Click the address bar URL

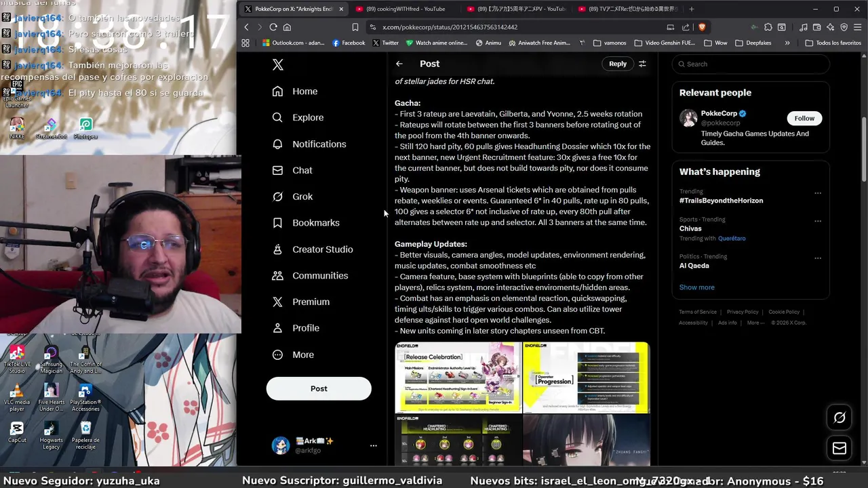pos(450,27)
